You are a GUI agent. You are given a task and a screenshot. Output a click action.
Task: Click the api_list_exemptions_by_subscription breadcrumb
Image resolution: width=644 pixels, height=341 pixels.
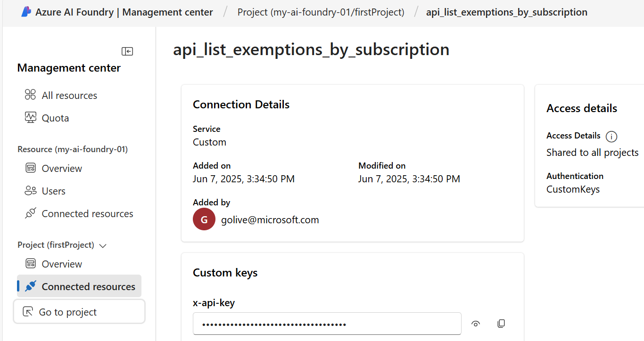[x=507, y=12]
